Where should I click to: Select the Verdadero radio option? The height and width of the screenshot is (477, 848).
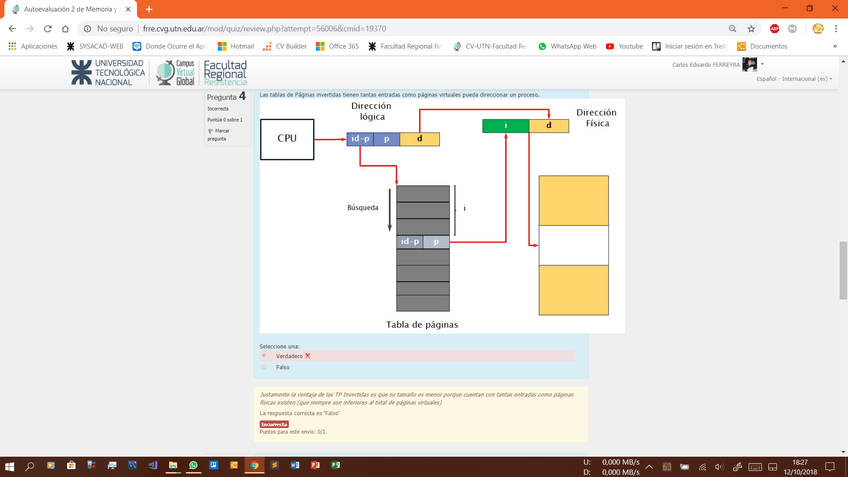coord(264,356)
